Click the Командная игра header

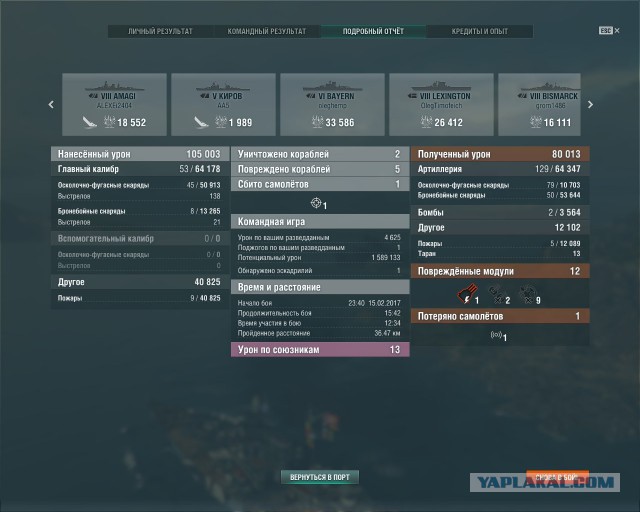320,222
